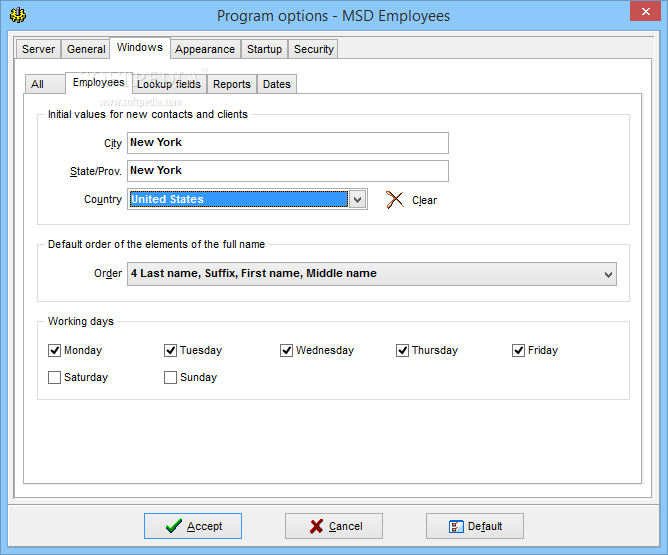The image size is (668, 555).
Task: Click the Accept button
Action: coord(193,526)
